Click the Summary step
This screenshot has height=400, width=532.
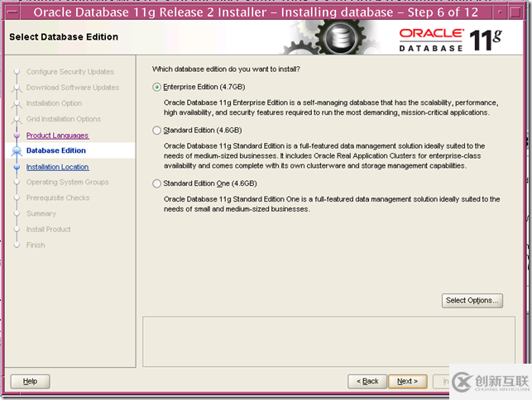click(41, 213)
